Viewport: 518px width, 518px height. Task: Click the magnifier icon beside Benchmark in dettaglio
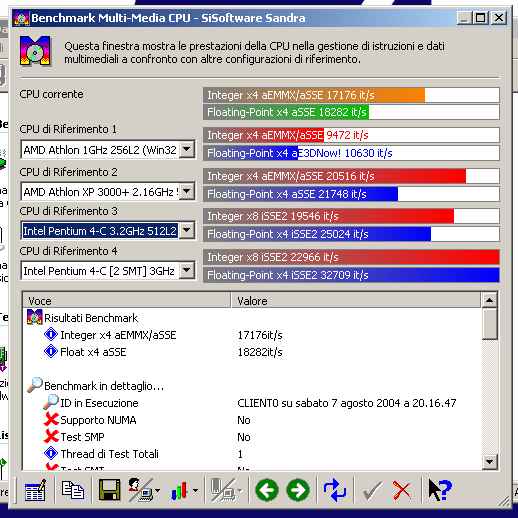[35, 385]
